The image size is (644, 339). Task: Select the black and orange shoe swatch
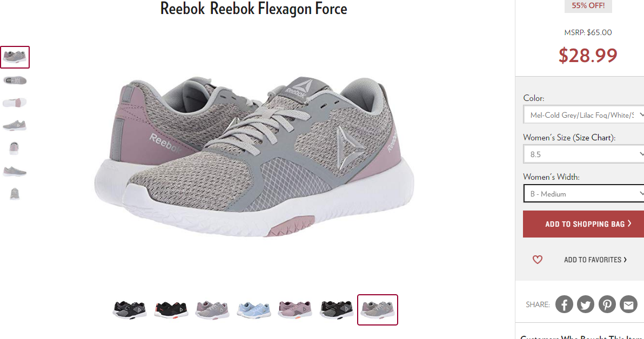[171, 310]
